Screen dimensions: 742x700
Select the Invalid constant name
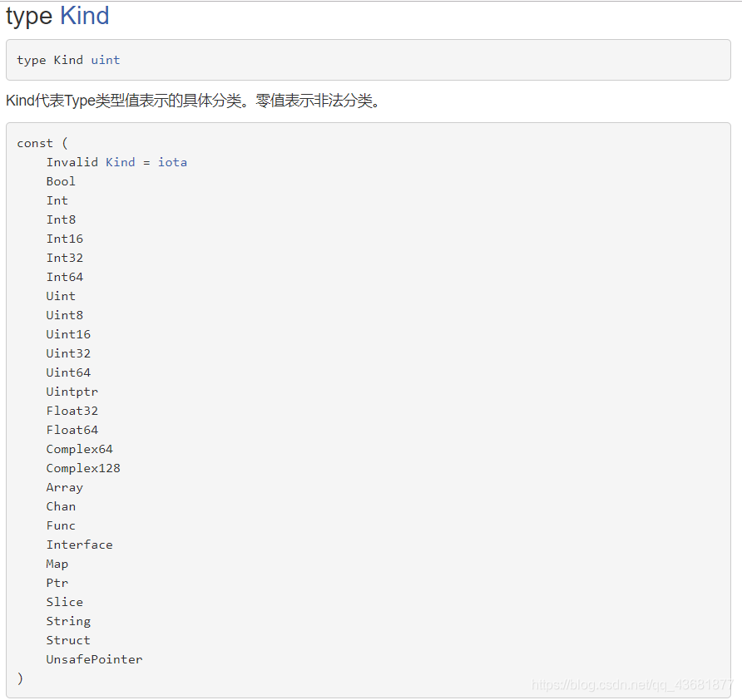pos(72,162)
